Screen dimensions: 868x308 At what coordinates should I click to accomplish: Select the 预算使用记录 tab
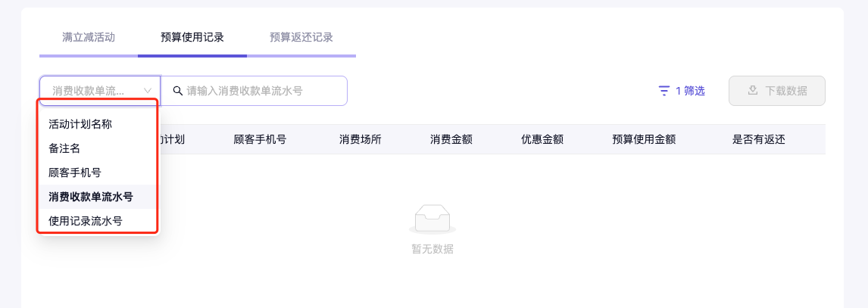coord(192,37)
